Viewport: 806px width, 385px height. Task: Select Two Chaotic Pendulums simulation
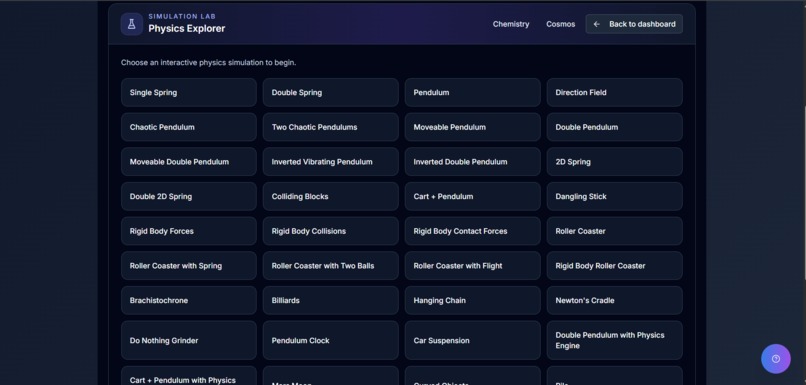coord(331,127)
